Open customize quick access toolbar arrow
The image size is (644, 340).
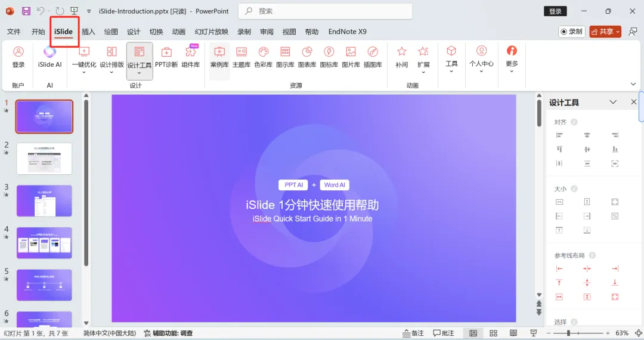(89, 11)
